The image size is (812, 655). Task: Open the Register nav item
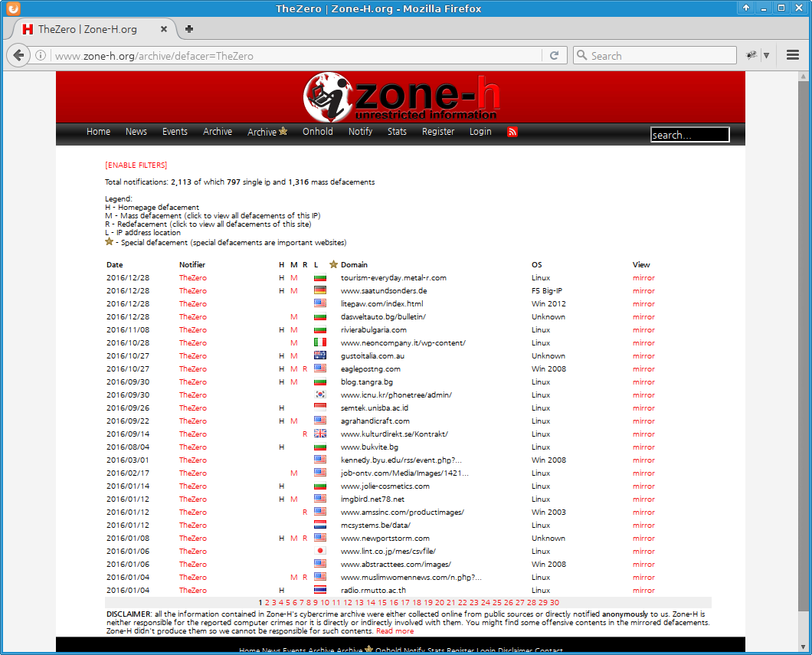(x=438, y=132)
